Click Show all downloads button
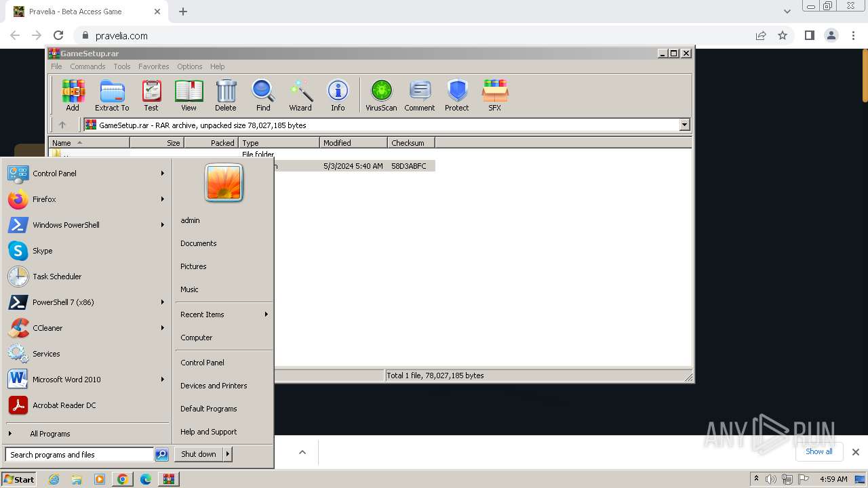The width and height of the screenshot is (868, 488). point(818,451)
